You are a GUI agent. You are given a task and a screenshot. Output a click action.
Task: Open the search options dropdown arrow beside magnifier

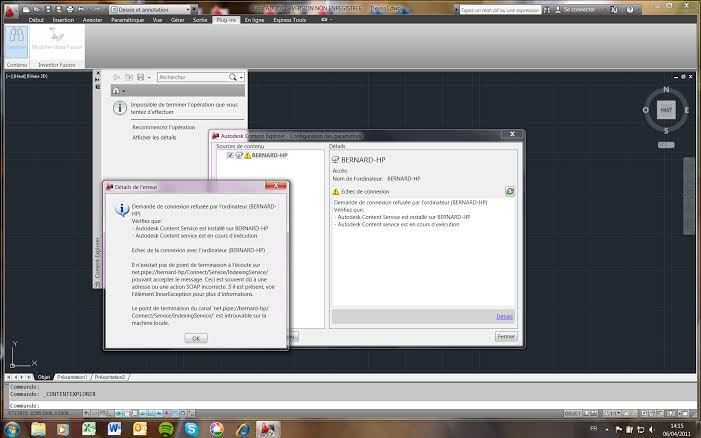point(241,77)
